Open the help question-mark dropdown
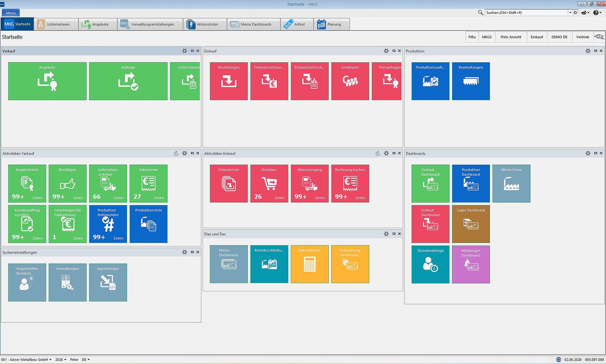Screen dimensions: 606x364 pos(597,12)
